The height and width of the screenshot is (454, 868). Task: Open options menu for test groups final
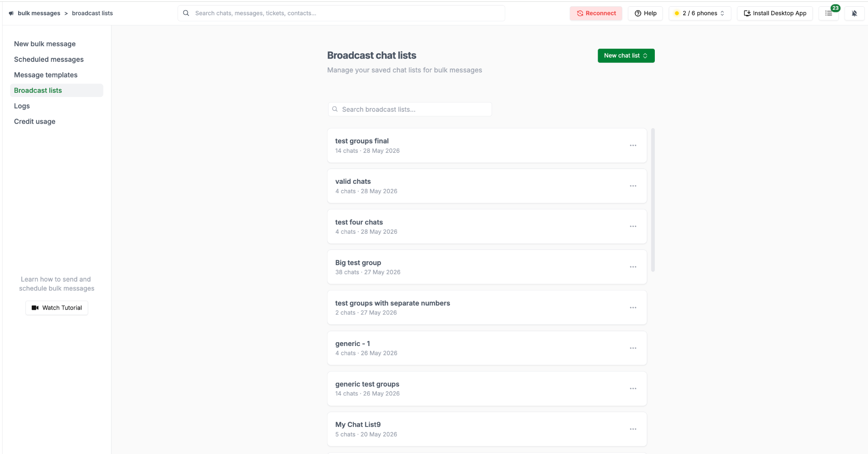pos(633,146)
